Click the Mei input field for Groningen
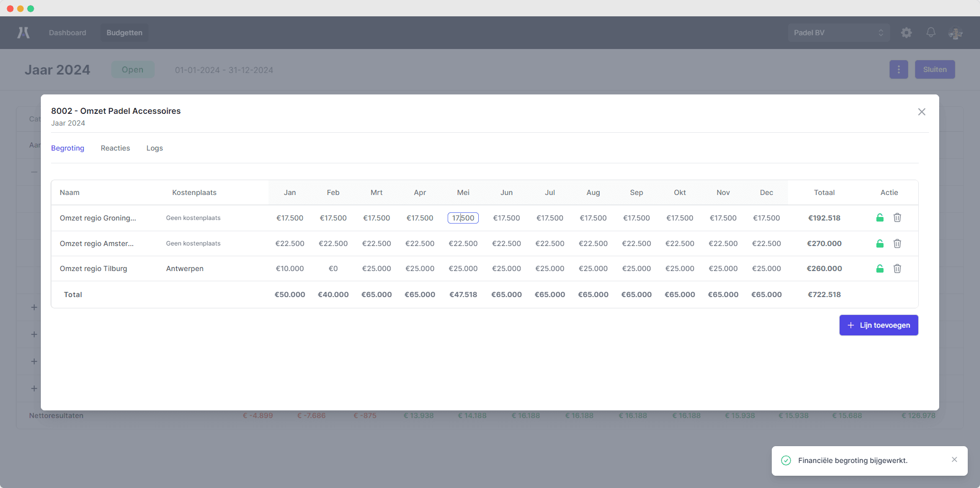The image size is (980, 488). click(x=463, y=218)
